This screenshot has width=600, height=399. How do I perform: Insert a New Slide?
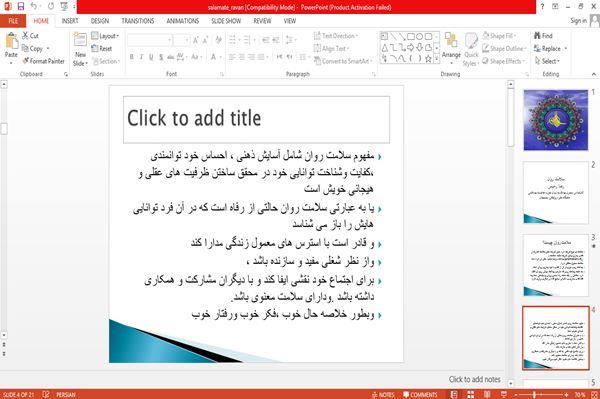tap(80, 50)
